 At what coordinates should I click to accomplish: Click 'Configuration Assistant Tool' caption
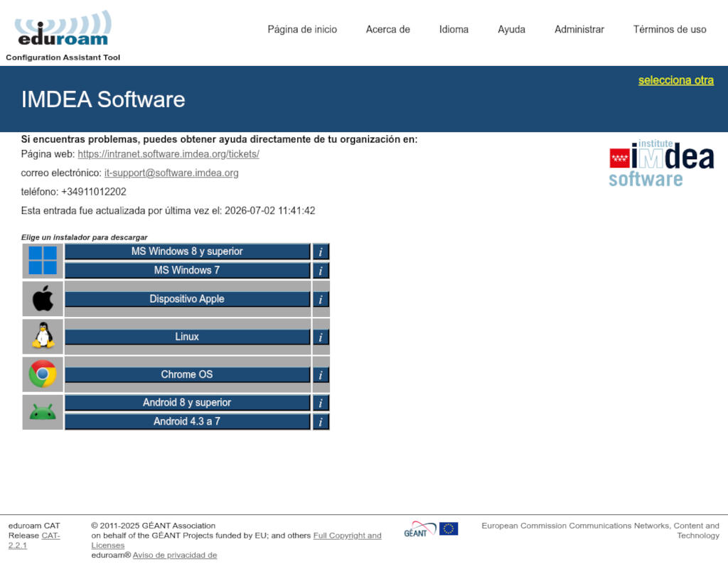coord(63,58)
